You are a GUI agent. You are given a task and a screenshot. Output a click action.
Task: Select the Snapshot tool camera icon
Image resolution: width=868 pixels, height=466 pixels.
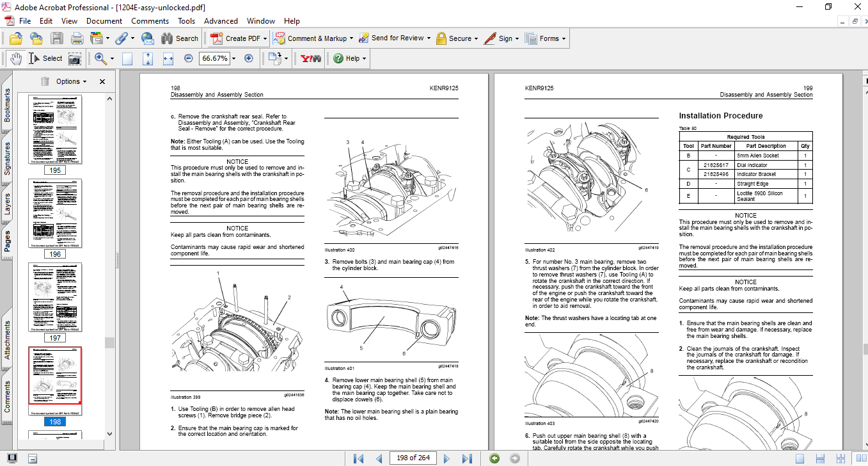click(74, 58)
